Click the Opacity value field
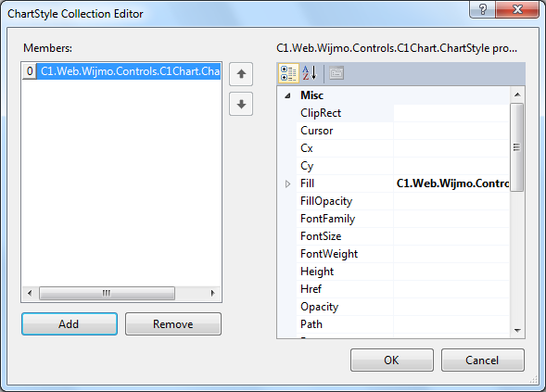This screenshot has height=392, width=546. point(451,307)
